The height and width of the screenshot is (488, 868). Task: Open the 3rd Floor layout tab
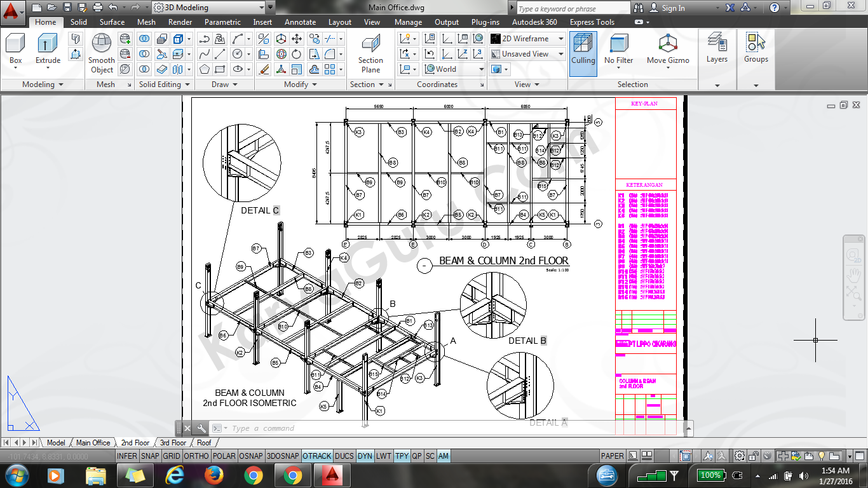click(x=173, y=443)
